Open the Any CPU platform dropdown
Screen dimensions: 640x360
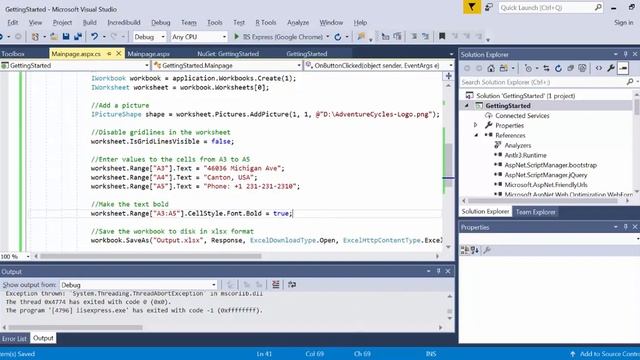[x=224, y=37]
